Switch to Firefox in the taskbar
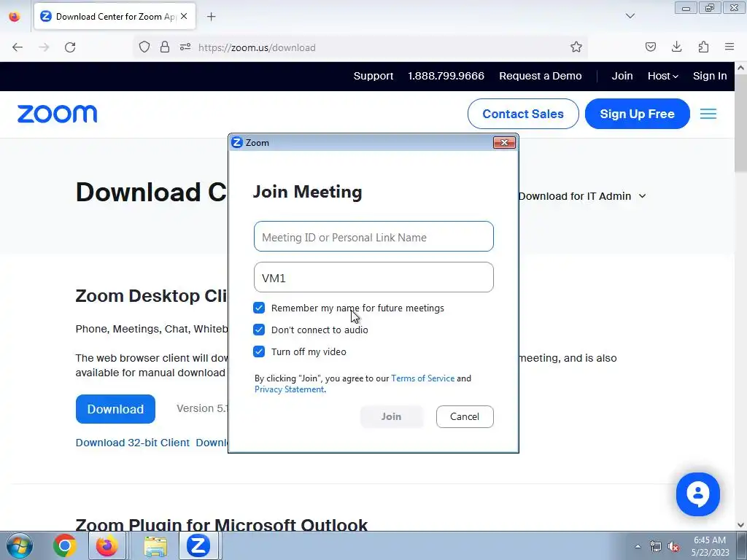The image size is (747, 560). 107,545
